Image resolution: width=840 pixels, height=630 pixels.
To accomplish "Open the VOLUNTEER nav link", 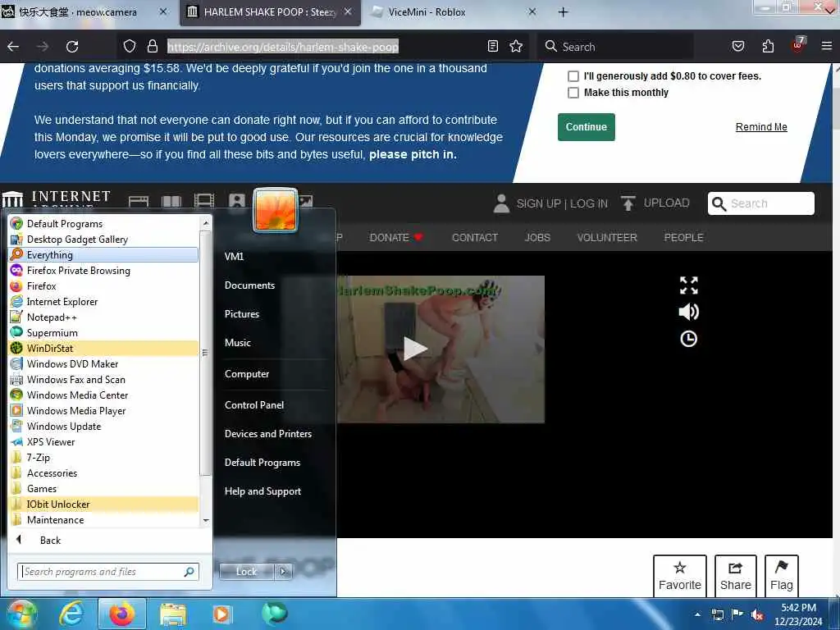I will click(x=607, y=237).
